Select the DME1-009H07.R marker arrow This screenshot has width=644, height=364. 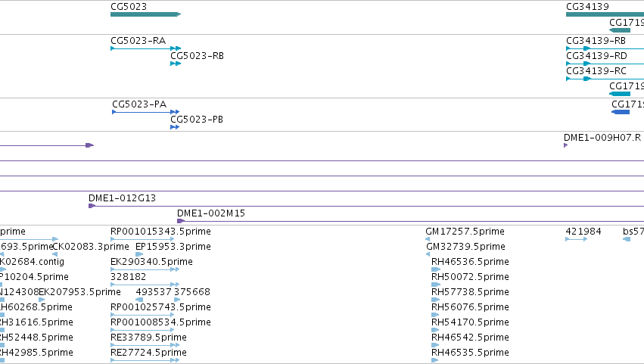(x=566, y=145)
